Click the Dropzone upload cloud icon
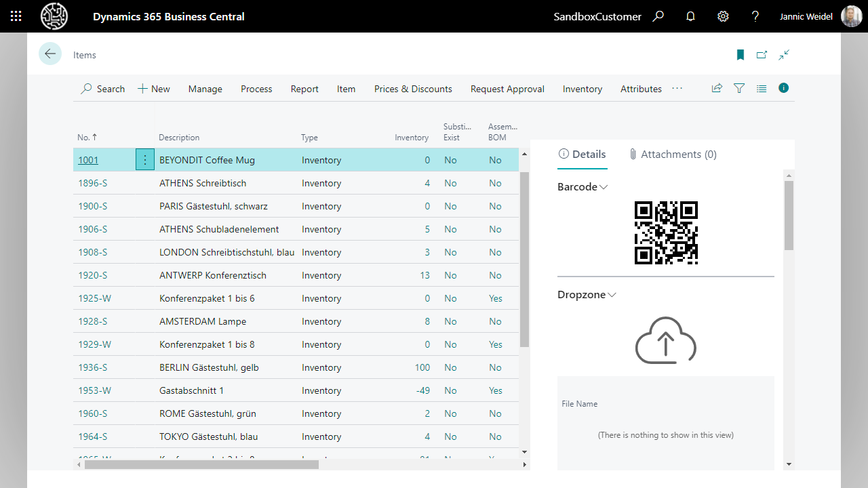The width and height of the screenshot is (868, 488). pos(666,340)
